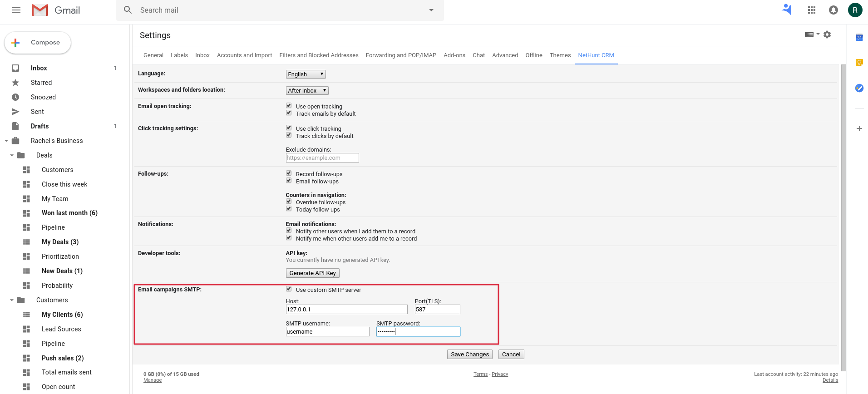The image size is (868, 394).
Task: Open the NetHunt CRM icon in header
Action: tap(787, 10)
